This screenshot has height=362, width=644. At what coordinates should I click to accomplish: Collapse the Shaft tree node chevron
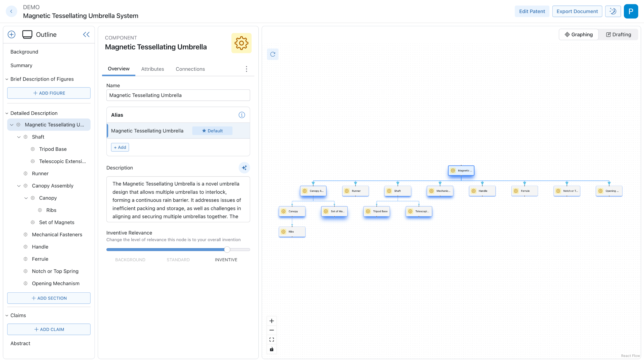coord(19,137)
